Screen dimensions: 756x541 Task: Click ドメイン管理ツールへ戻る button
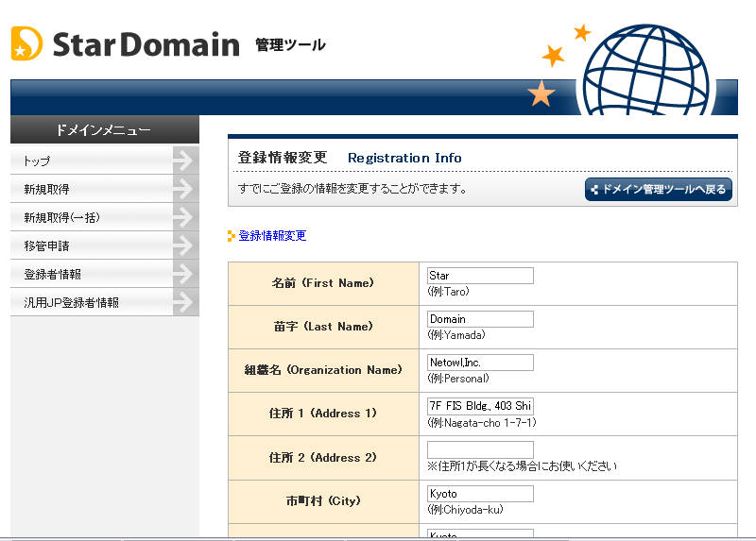point(658,190)
